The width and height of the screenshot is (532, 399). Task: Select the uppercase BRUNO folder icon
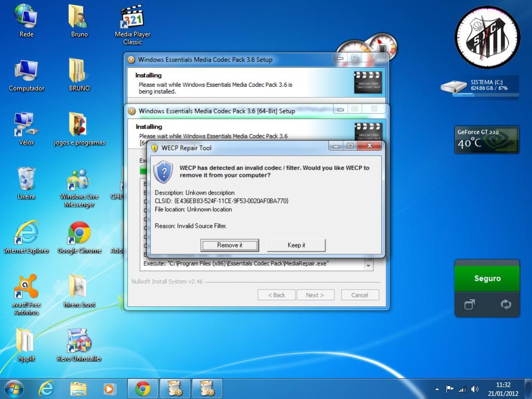79,75
